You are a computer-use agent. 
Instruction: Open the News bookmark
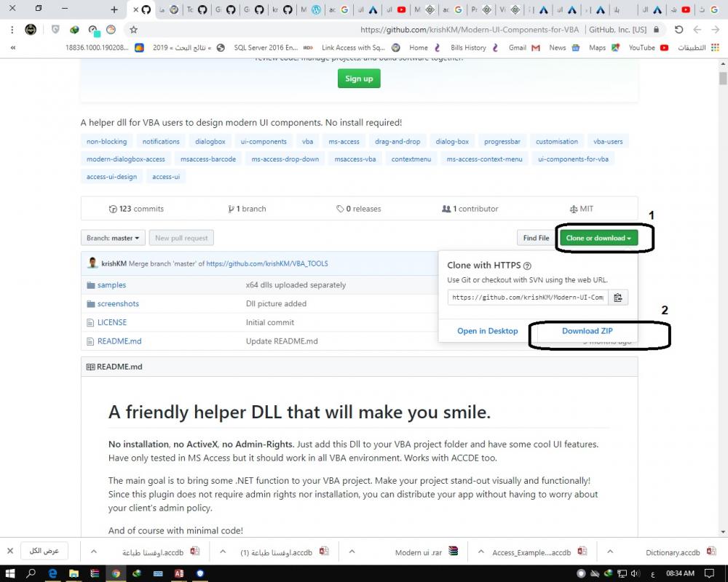(x=564, y=47)
